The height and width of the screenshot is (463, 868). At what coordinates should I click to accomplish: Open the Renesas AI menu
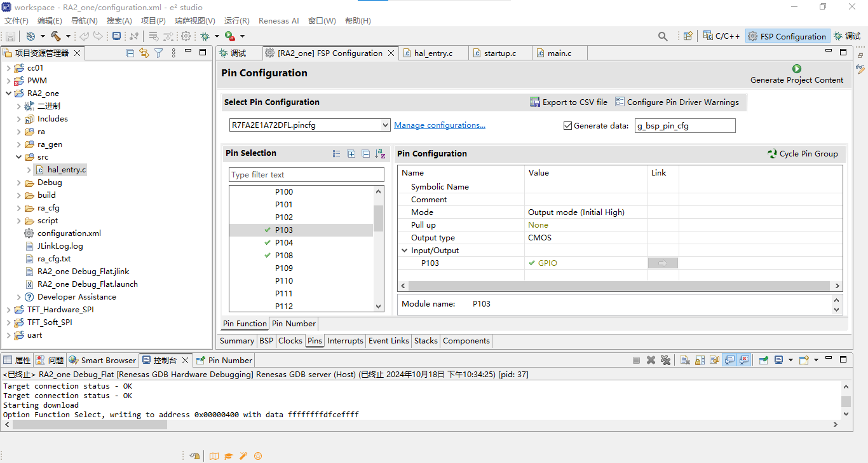point(278,20)
